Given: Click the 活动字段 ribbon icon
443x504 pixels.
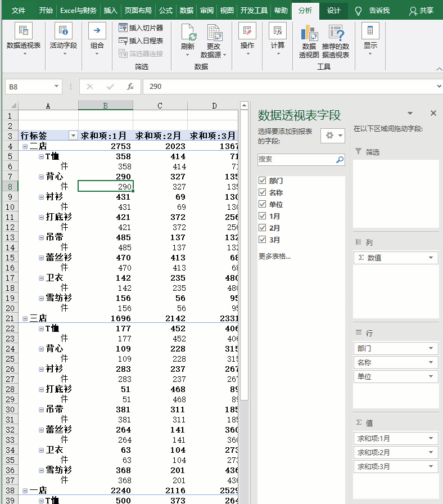Looking at the screenshot, I should (64, 31).
